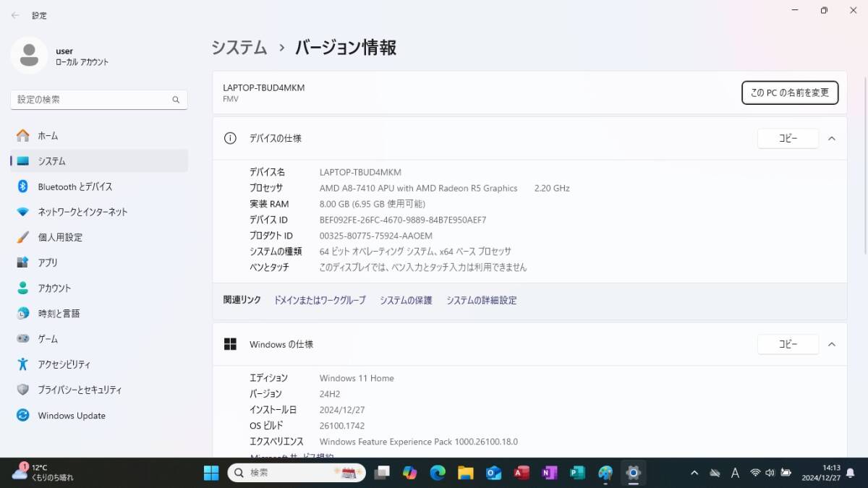Open 個人用設定 personalization page
This screenshot has width=868, height=488.
click(99, 237)
